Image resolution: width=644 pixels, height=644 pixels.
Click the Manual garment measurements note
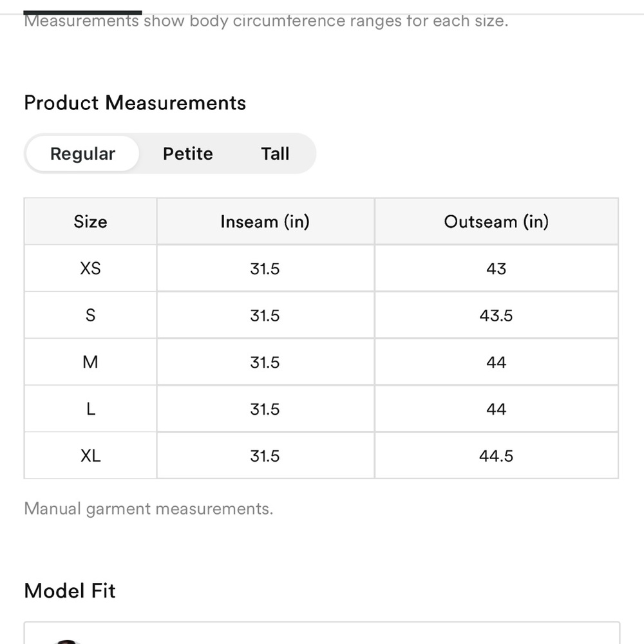[x=148, y=509]
